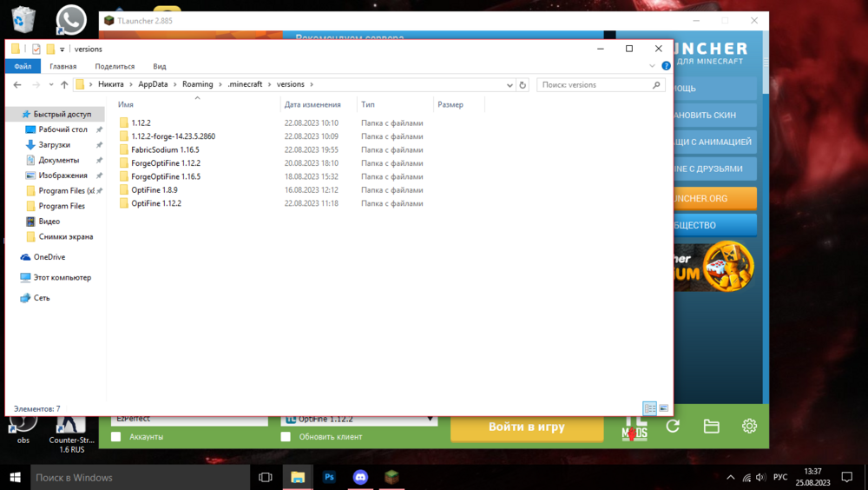Open TL Mods icon in TLauncher
Viewport: 868px width, 490px height.
[635, 428]
